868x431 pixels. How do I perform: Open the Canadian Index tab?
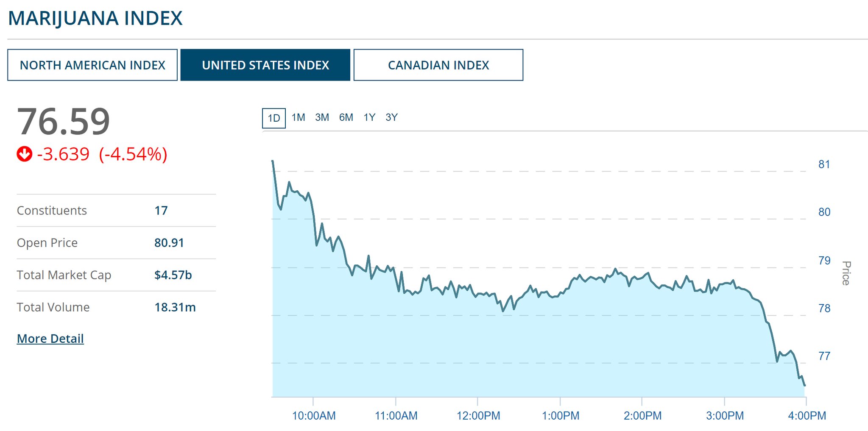[438, 65]
